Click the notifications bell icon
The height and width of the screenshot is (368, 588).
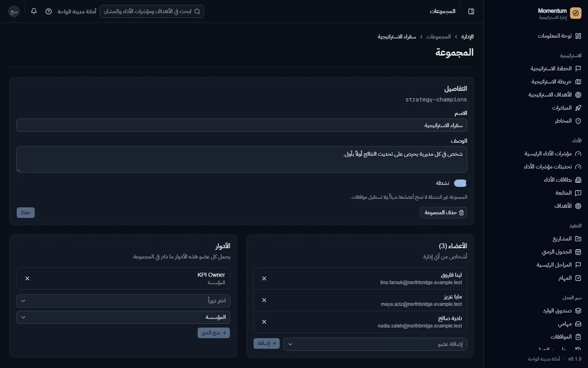click(x=34, y=11)
